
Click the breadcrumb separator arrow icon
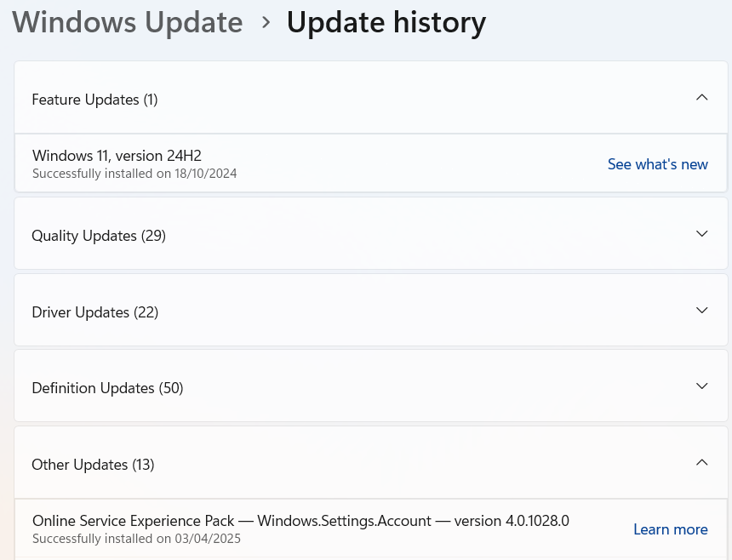pos(266,23)
